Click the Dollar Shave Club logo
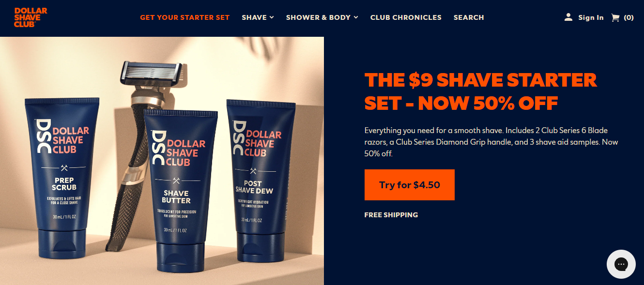644x285 pixels. click(x=31, y=17)
